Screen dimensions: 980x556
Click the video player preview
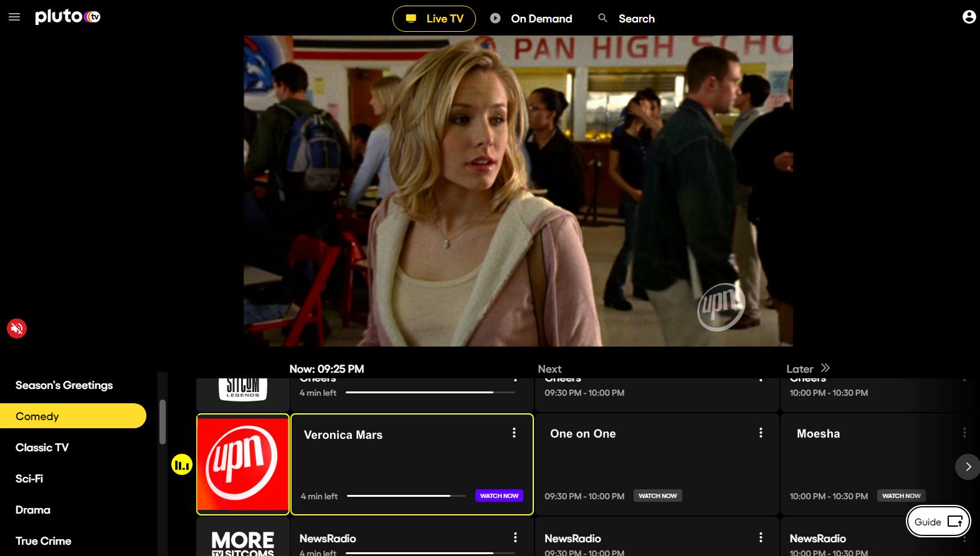click(x=518, y=191)
